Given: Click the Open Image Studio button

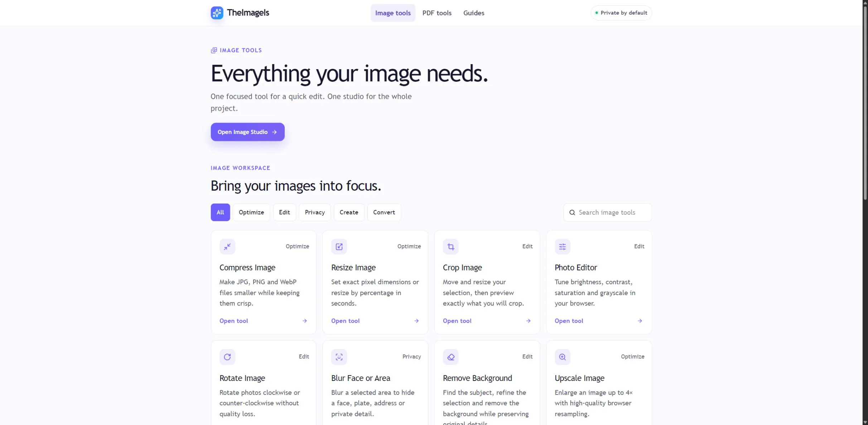Looking at the screenshot, I should (247, 132).
